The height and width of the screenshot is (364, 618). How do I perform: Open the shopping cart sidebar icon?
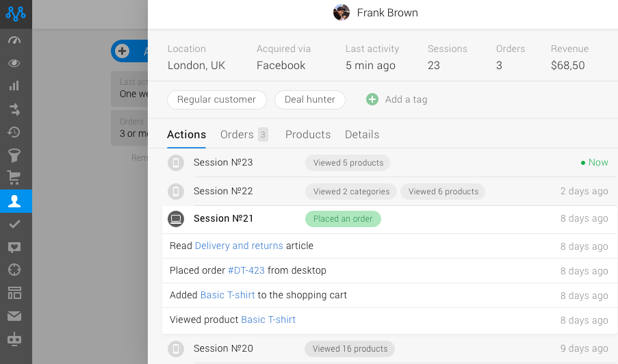14,178
